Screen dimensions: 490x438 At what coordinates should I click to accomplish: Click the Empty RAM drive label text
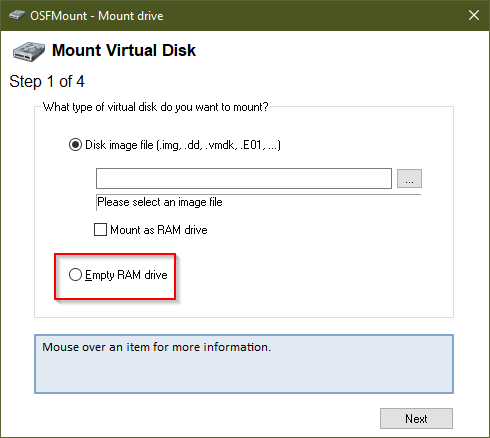click(126, 275)
